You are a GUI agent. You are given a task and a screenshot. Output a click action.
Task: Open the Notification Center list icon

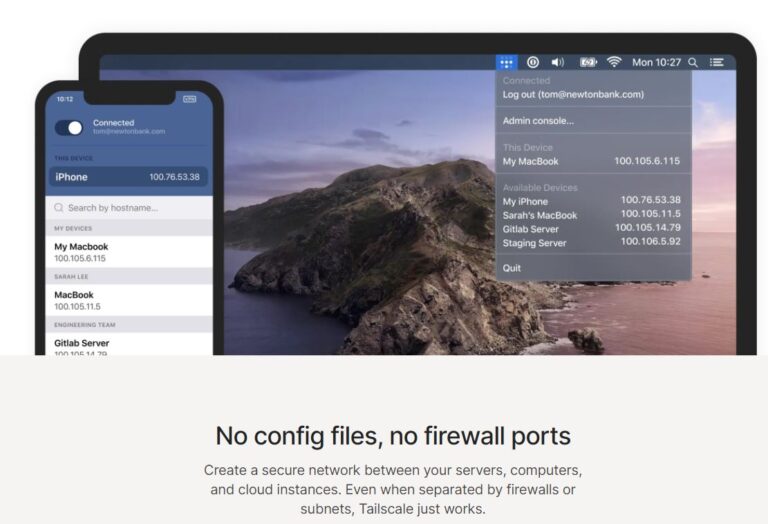717,62
